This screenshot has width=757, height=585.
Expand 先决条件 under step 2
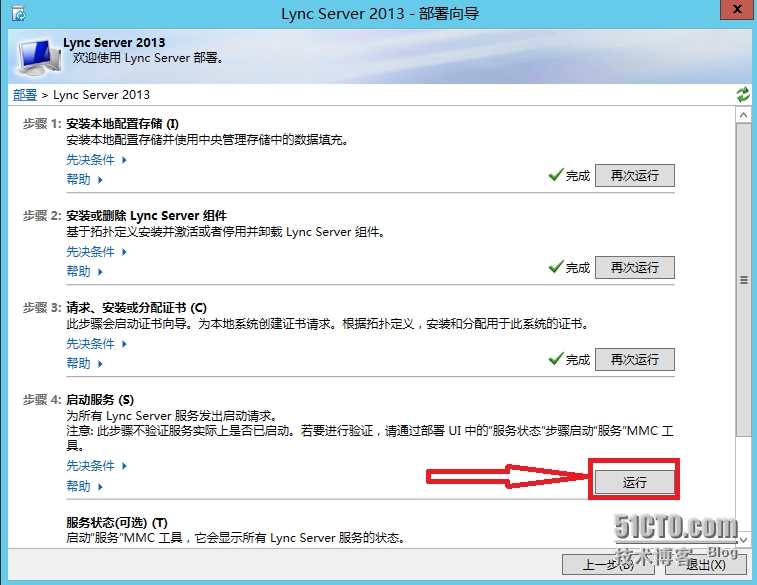tap(96, 251)
